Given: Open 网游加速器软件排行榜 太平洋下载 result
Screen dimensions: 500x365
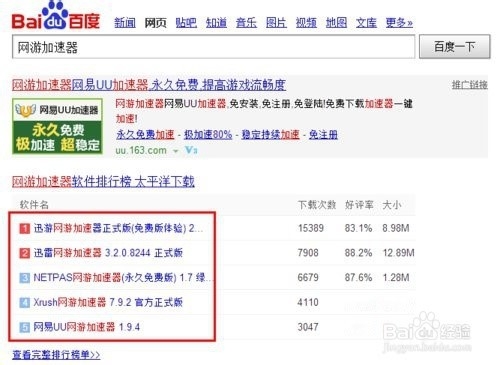Looking at the screenshot, I should (x=103, y=182).
